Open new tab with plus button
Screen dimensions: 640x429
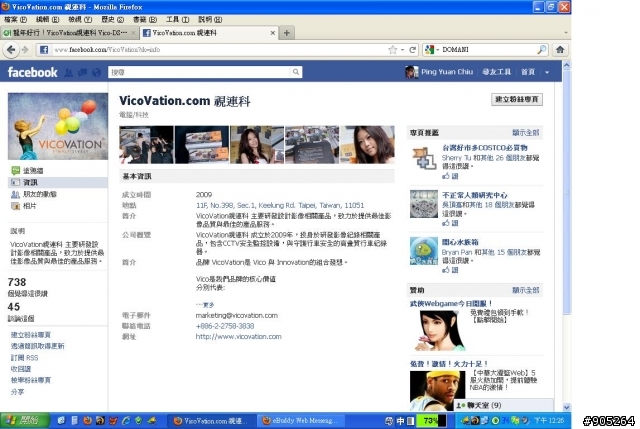[287, 33]
